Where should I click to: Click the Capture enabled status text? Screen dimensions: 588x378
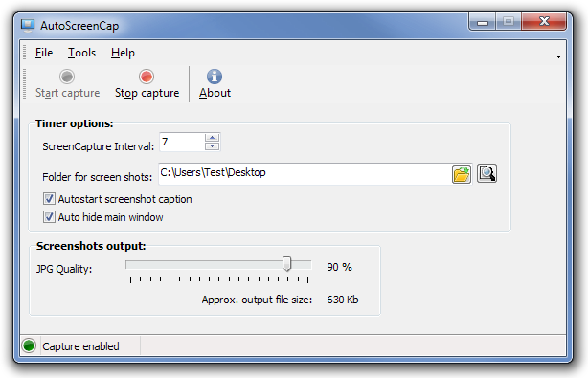click(x=80, y=346)
